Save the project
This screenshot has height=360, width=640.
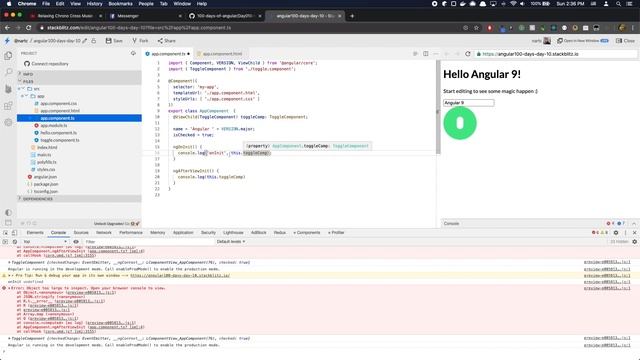coord(114,41)
